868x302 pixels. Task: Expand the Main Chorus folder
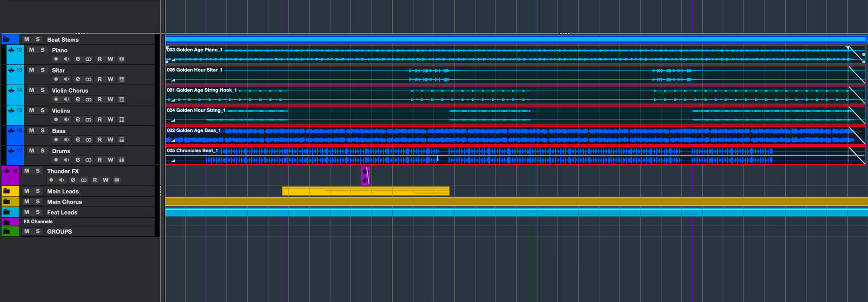point(7,201)
